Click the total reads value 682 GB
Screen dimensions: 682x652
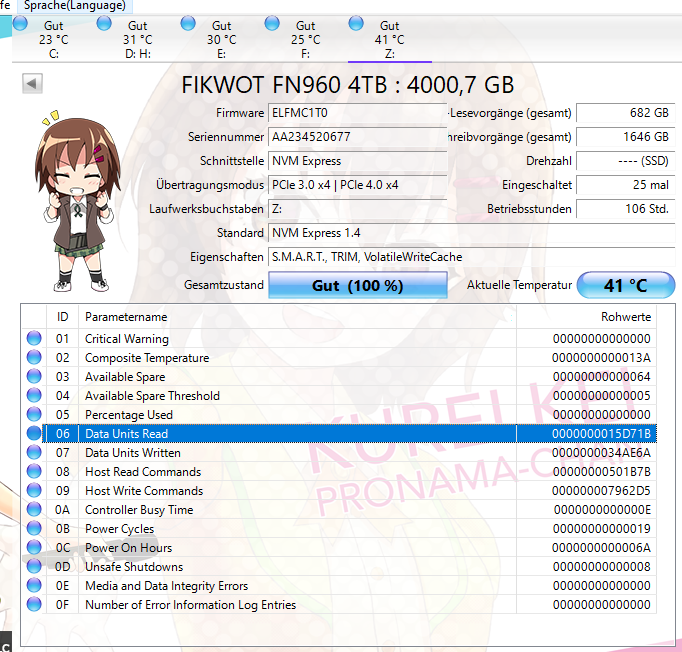pos(625,113)
